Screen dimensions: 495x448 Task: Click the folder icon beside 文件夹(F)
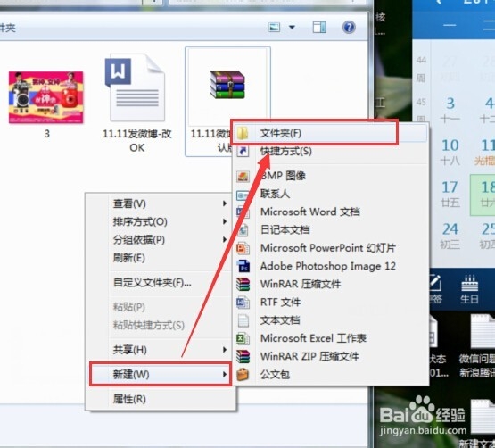243,133
